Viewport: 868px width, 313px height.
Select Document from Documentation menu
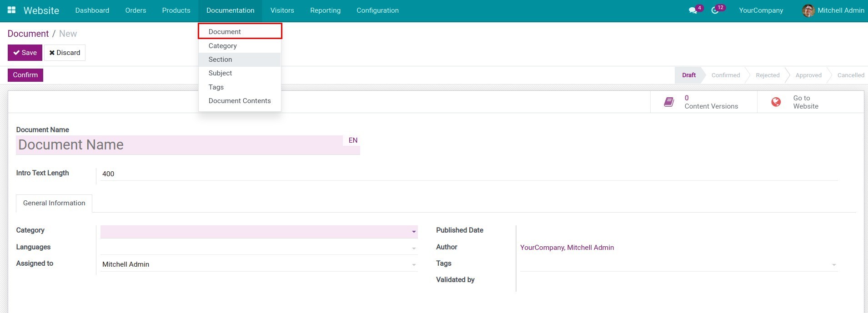(225, 31)
